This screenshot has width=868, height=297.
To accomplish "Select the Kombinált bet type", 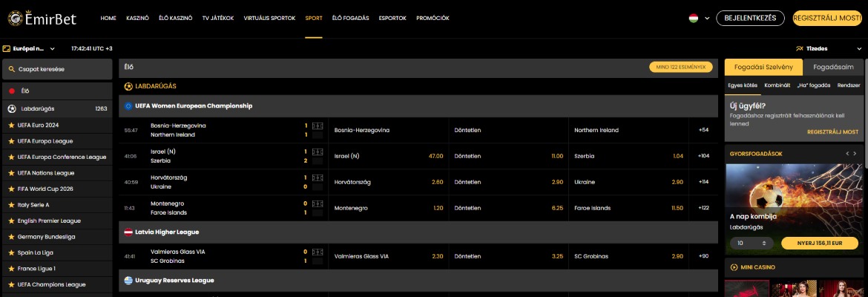I will coord(777,85).
